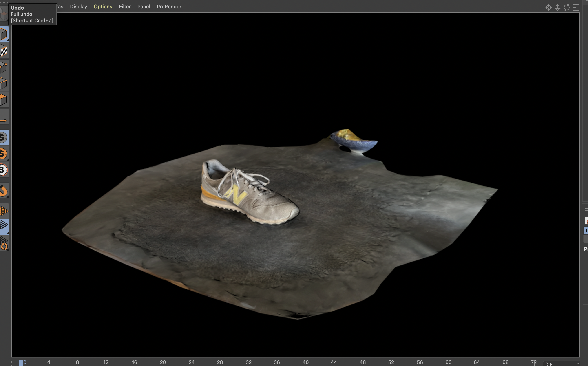Open the Filter viewport menu

point(125,7)
